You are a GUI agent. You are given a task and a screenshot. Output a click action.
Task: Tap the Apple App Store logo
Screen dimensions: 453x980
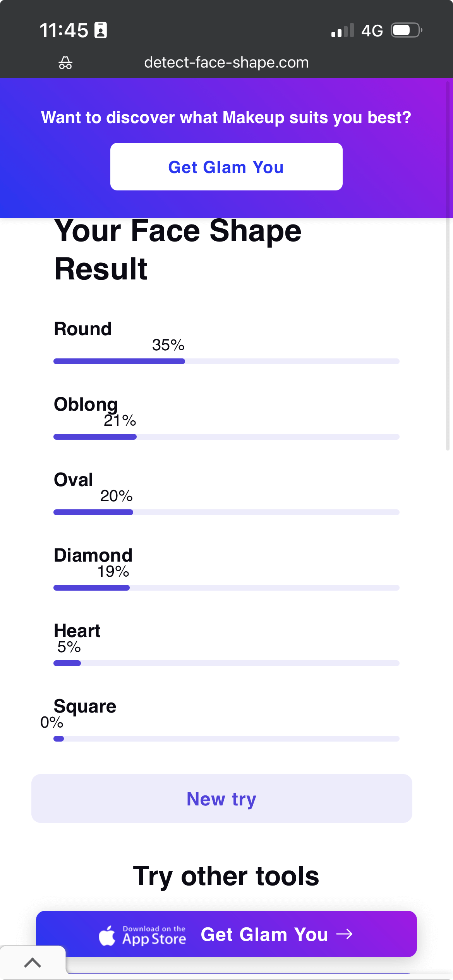point(107,935)
